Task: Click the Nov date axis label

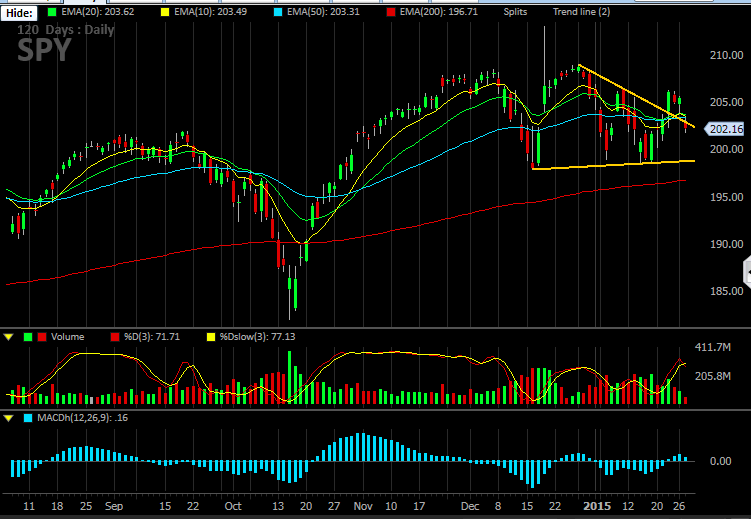Action: pyautogui.click(x=363, y=507)
